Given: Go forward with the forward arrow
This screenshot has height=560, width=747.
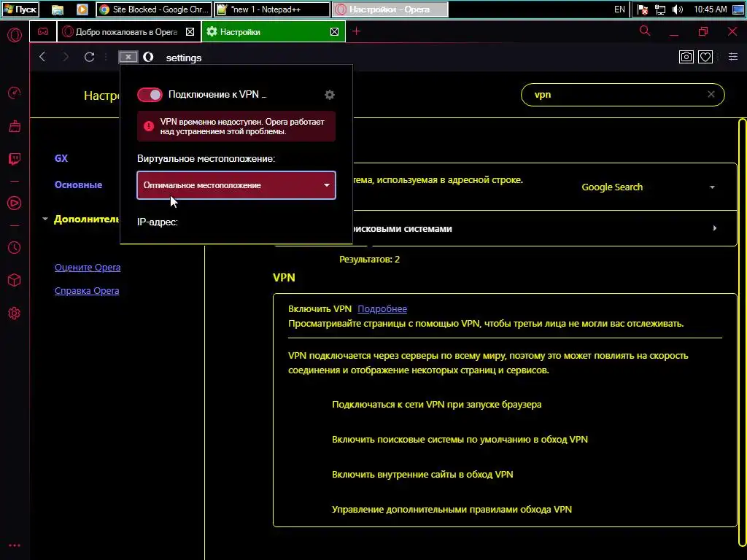Looking at the screenshot, I should coord(65,57).
